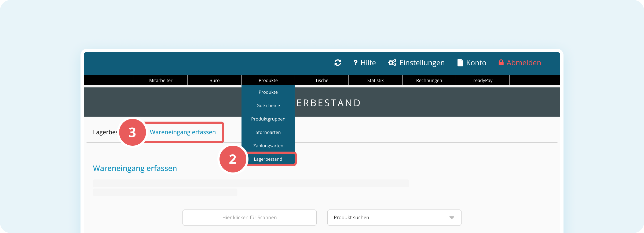
Task: Open the Büro menu
Action: pos(214,80)
